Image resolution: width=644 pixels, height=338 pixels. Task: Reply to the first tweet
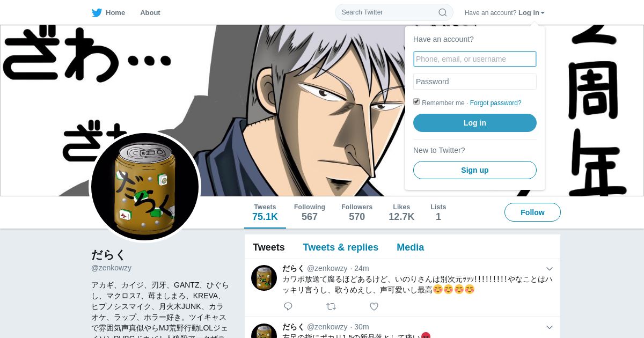(x=288, y=306)
